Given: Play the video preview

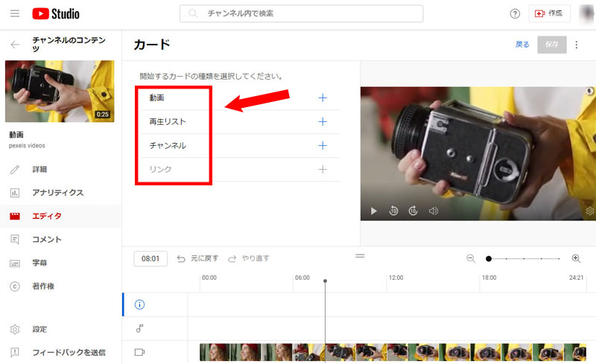Looking at the screenshot, I should coord(374,211).
